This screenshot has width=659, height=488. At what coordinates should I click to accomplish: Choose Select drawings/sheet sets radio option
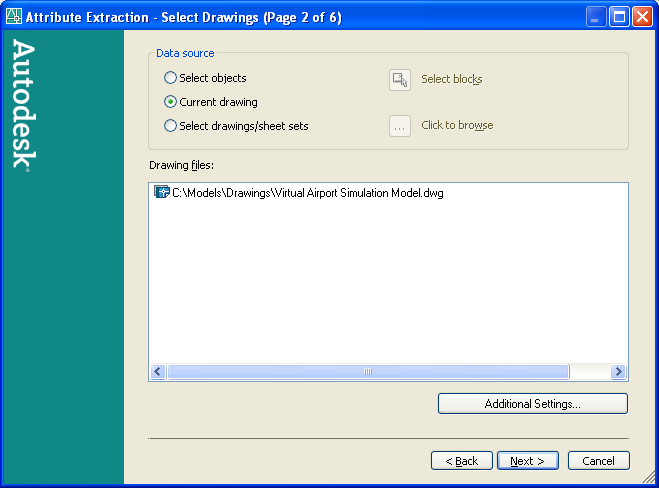point(236,126)
